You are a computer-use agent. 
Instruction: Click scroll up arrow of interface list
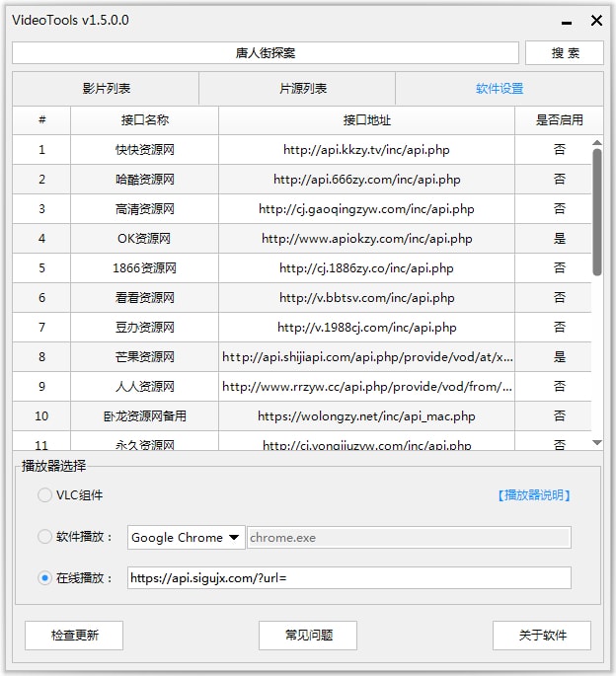click(597, 142)
